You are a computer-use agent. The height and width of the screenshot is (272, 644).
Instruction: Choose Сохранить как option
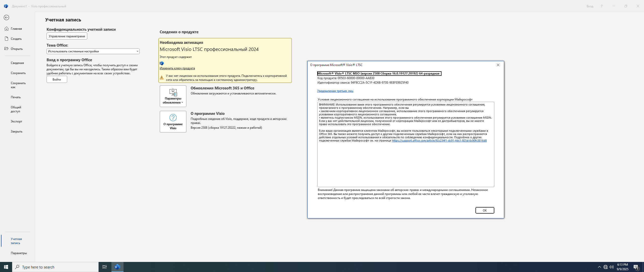pos(18,85)
